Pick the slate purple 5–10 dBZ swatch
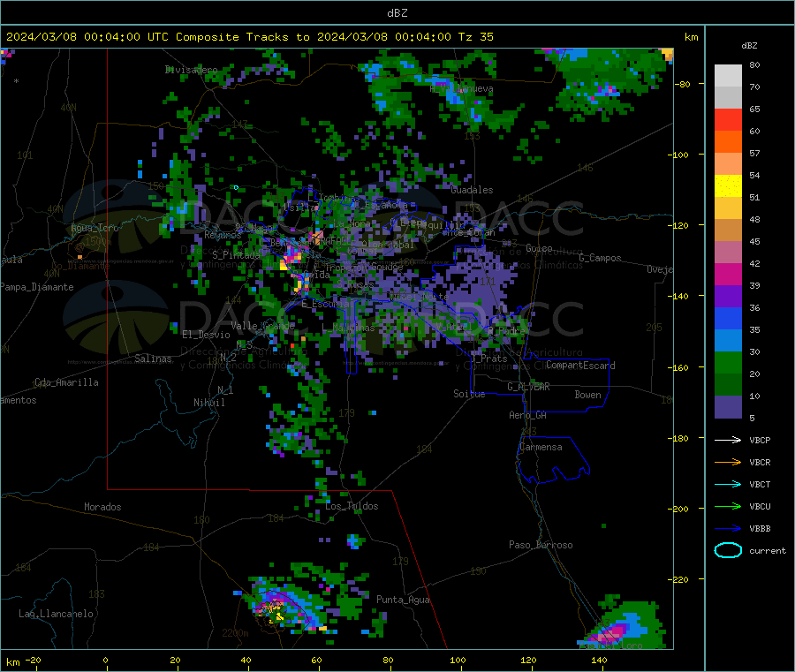Screen dimensions: 795x672 (x=728, y=407)
